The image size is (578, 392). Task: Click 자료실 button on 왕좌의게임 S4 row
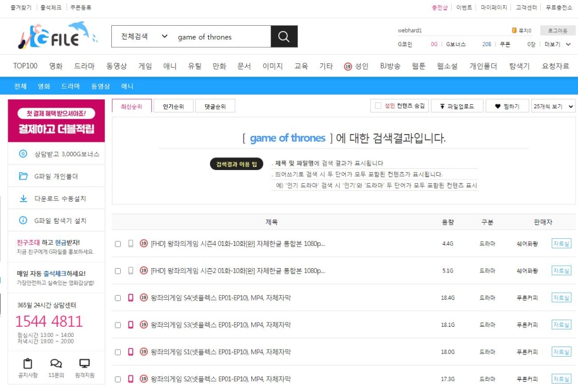[561, 297]
